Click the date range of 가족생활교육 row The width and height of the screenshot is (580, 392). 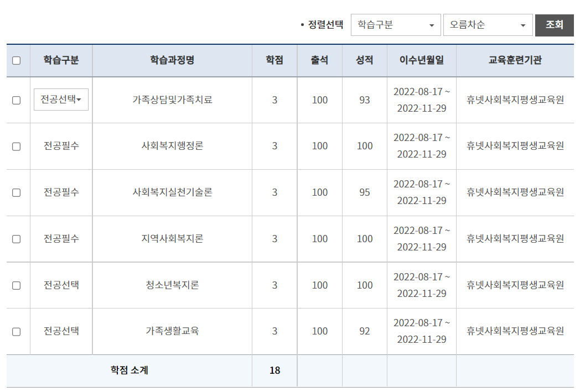pos(422,331)
